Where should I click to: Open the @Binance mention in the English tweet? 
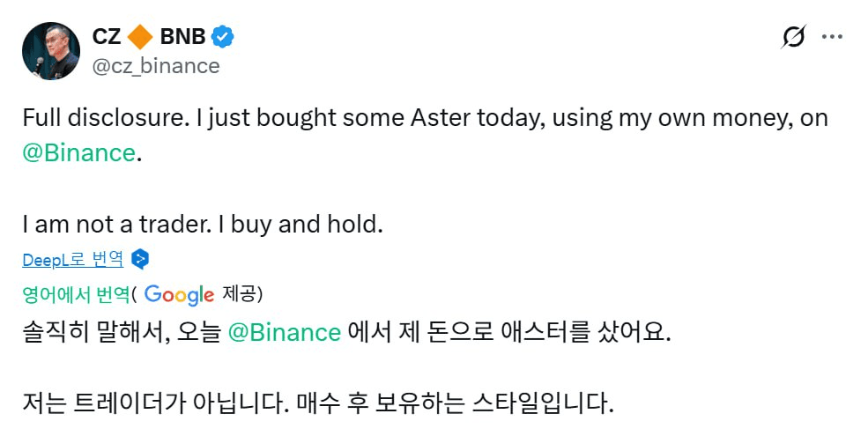[78, 153]
